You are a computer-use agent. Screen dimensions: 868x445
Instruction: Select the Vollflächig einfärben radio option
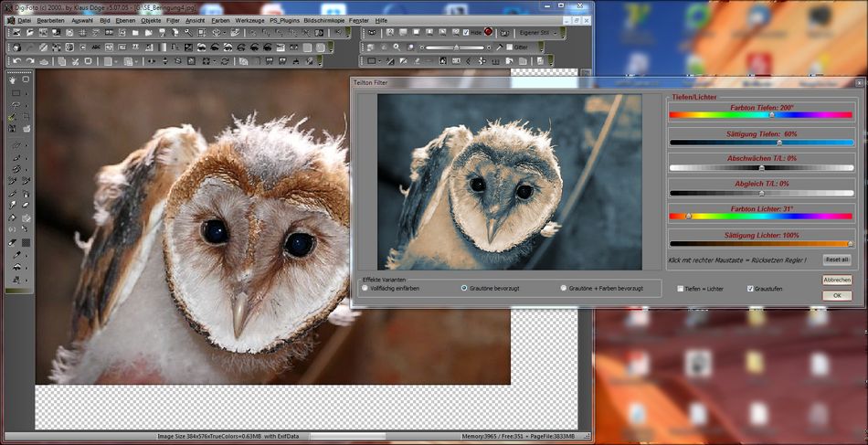coord(365,288)
